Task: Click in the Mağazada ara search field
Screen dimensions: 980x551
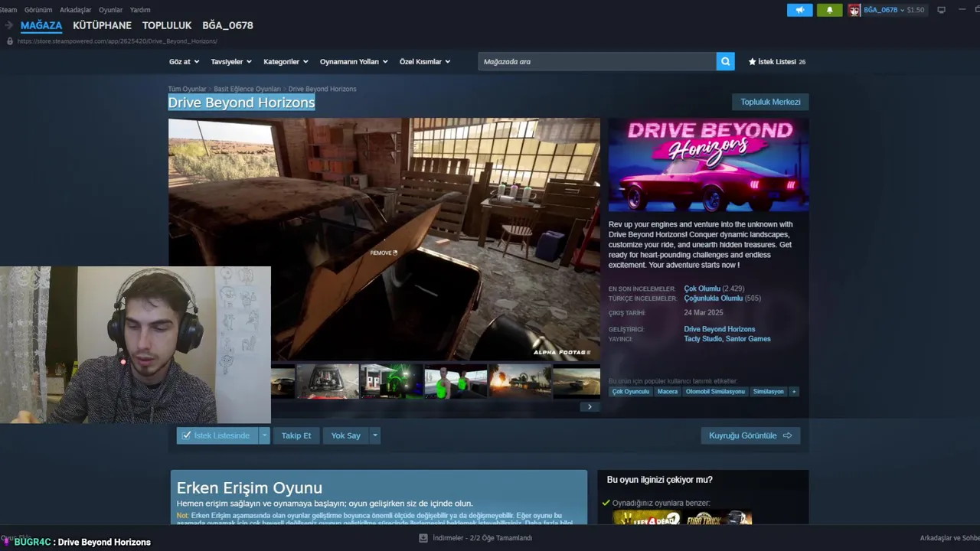Action: [597, 61]
